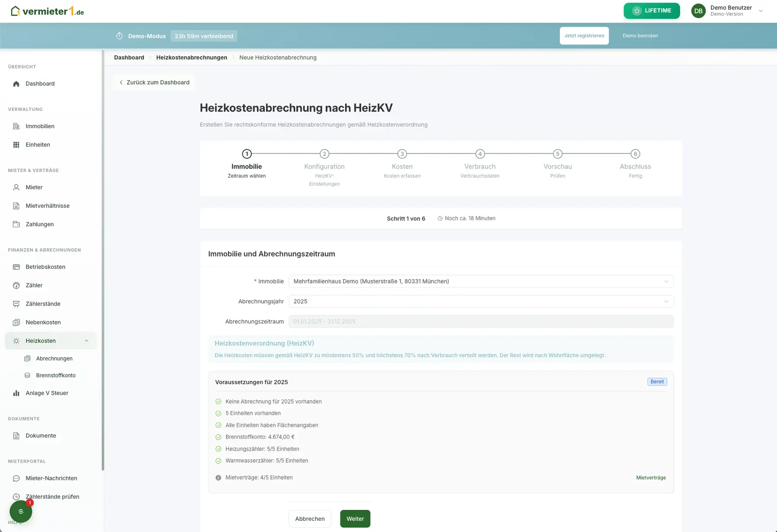Click the 'Heizkostenverordnung (HeizKV)' heading text
Viewport: 777px width, 532px height.
pos(264,343)
